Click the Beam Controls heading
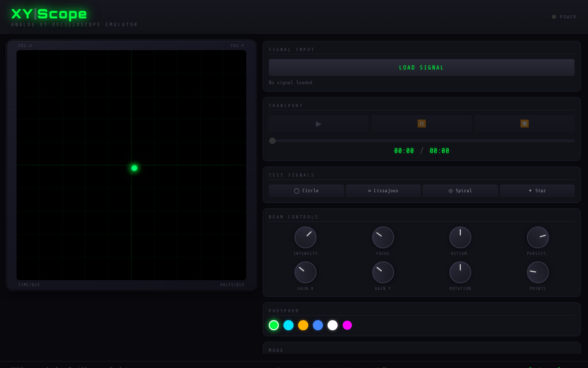 pyautogui.click(x=294, y=217)
